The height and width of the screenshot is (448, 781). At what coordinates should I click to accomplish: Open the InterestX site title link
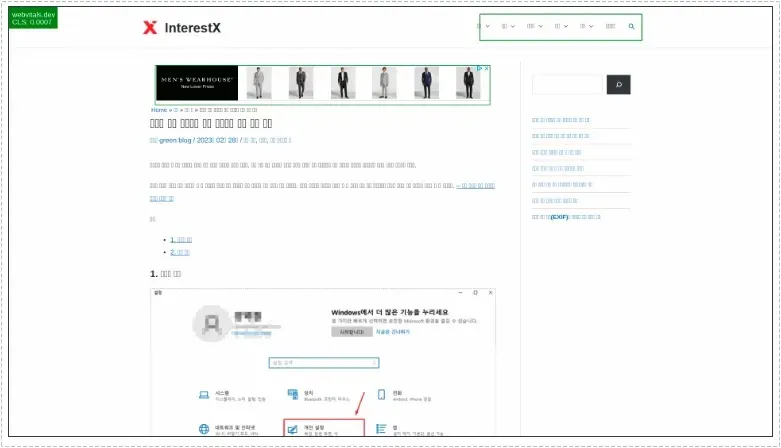point(192,28)
